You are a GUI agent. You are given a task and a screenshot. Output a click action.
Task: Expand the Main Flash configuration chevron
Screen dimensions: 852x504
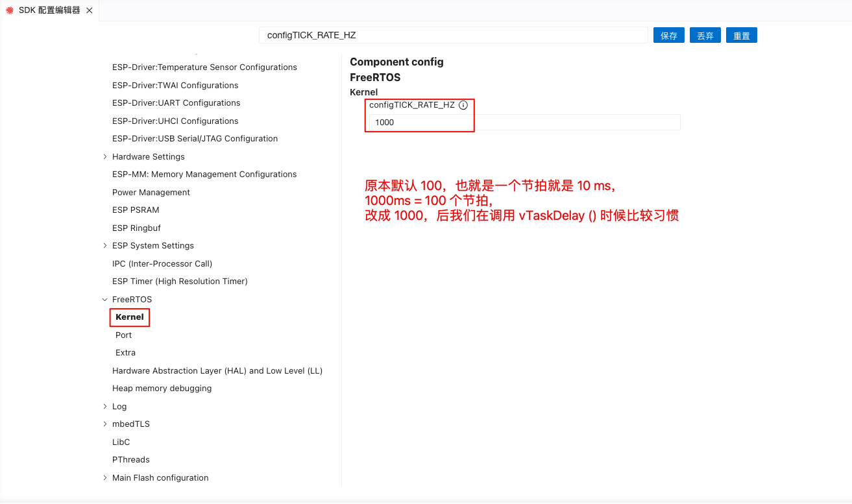pyautogui.click(x=105, y=477)
